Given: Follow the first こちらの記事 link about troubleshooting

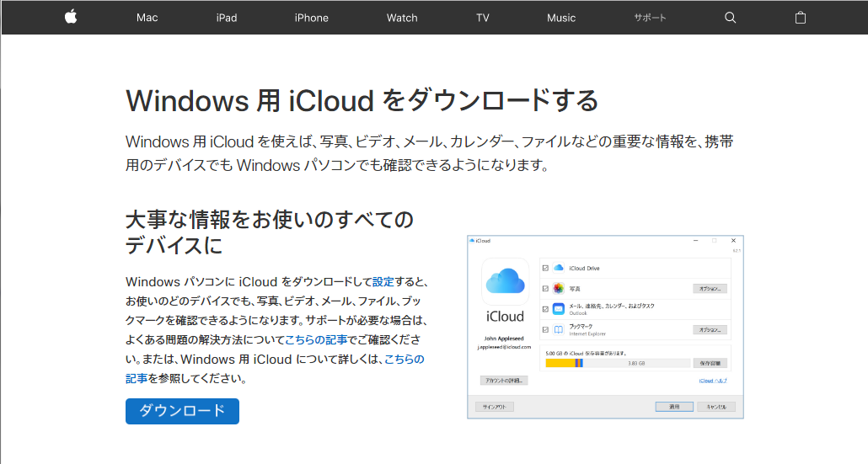Looking at the screenshot, I should tap(316, 339).
